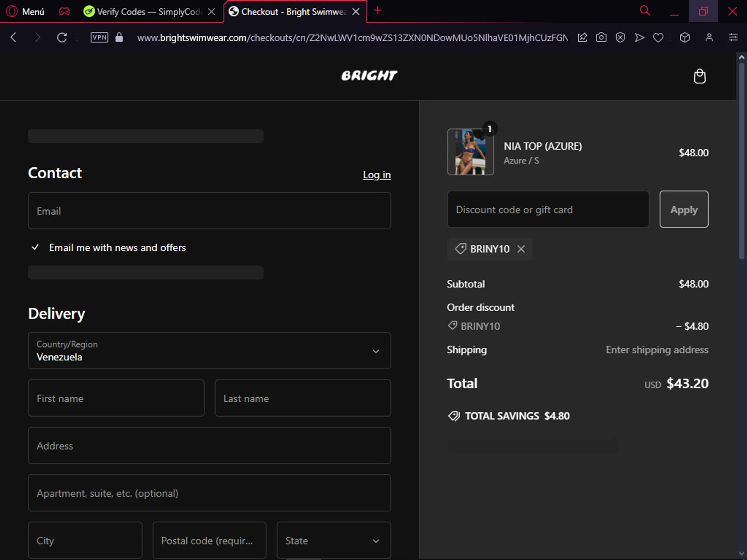
Task: Open the browser profile account icon
Action: pos(709,37)
